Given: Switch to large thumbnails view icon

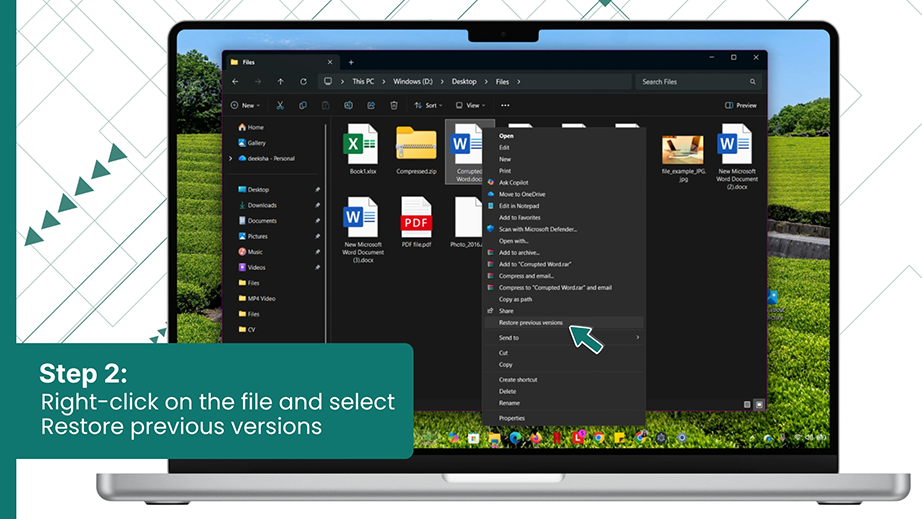Looking at the screenshot, I should 759,404.
